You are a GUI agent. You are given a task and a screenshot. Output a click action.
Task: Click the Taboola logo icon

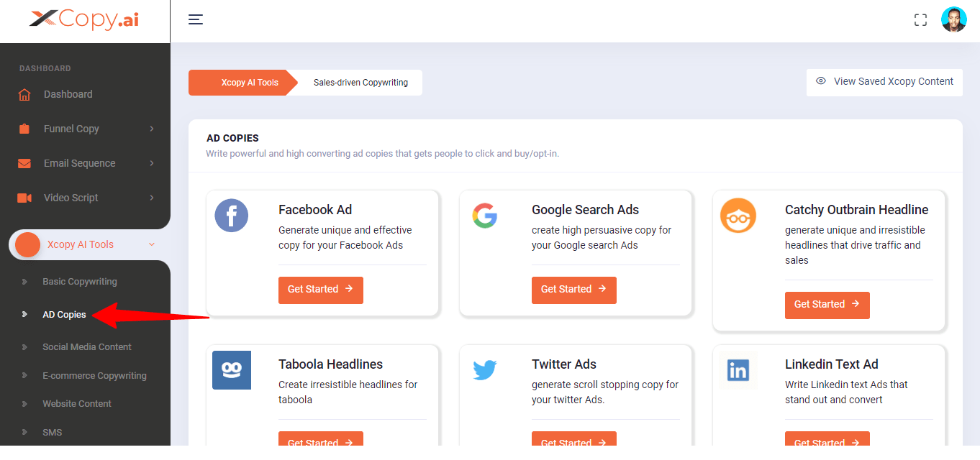[x=232, y=369]
